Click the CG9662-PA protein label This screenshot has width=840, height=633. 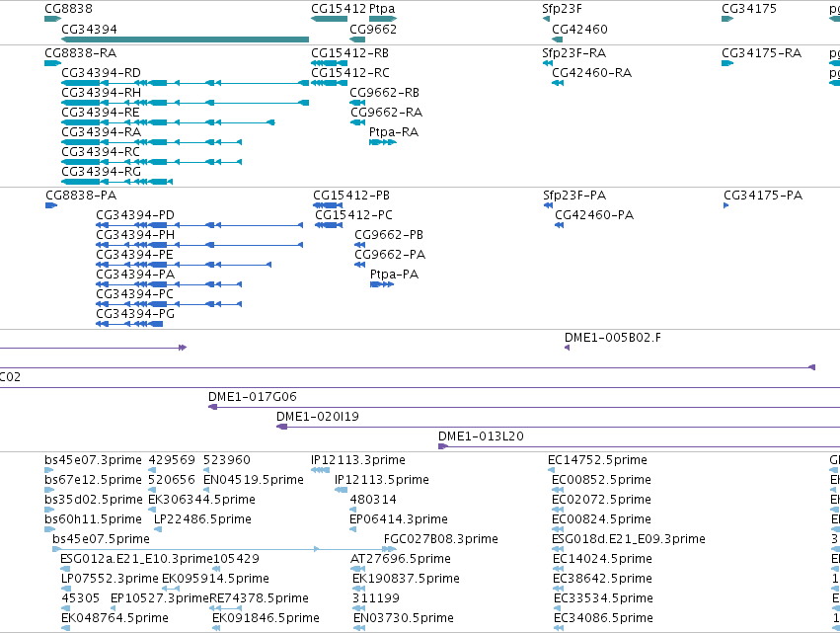(390, 255)
